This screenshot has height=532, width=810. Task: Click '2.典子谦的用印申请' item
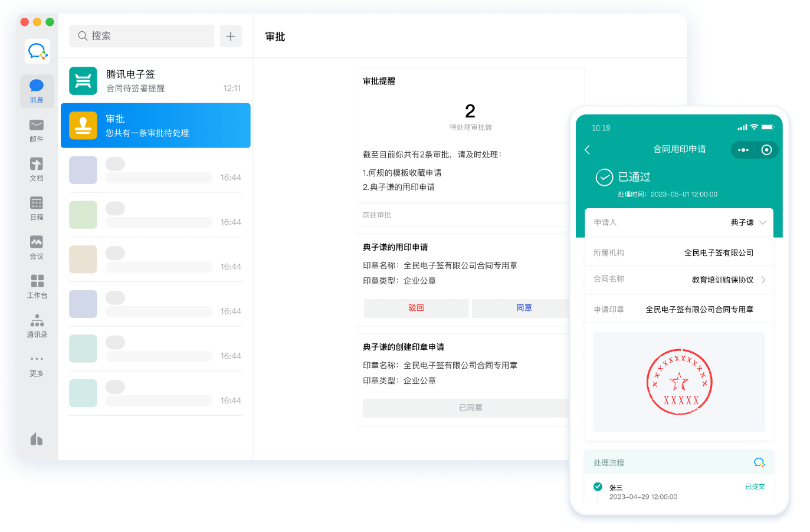click(399, 187)
